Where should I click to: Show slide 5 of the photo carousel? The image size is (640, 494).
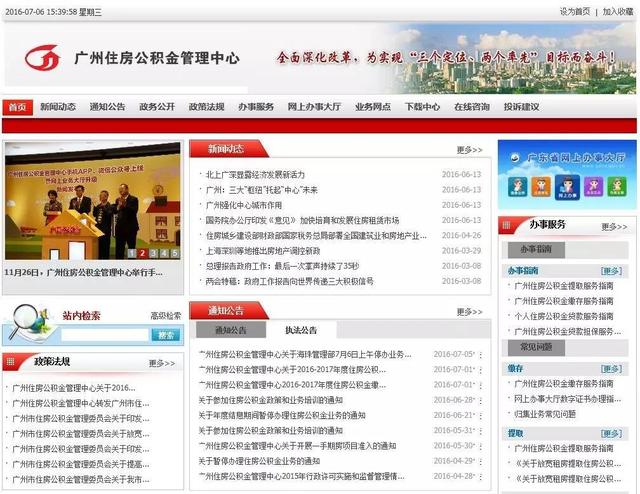point(175,253)
